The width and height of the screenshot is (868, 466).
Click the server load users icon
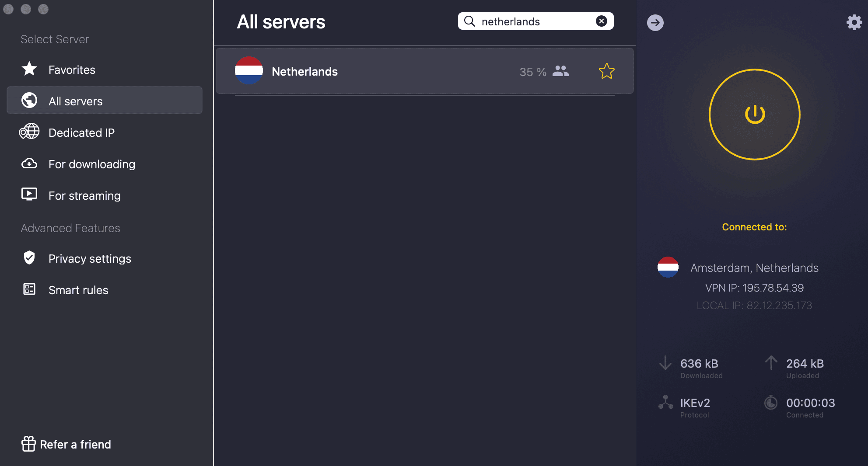pos(560,71)
